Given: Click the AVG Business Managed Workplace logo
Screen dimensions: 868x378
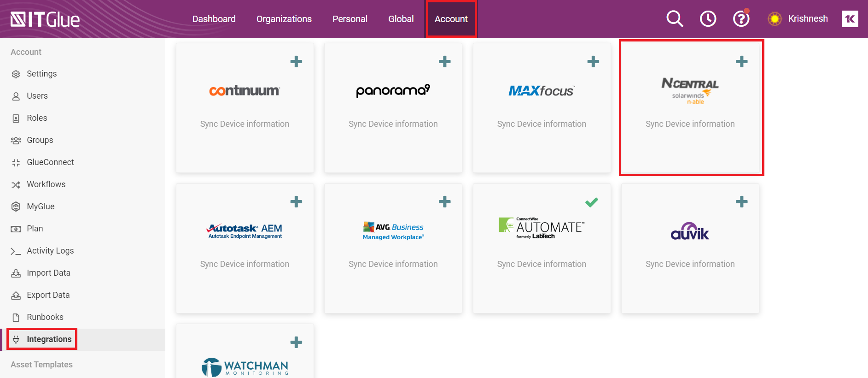Looking at the screenshot, I should click(393, 231).
